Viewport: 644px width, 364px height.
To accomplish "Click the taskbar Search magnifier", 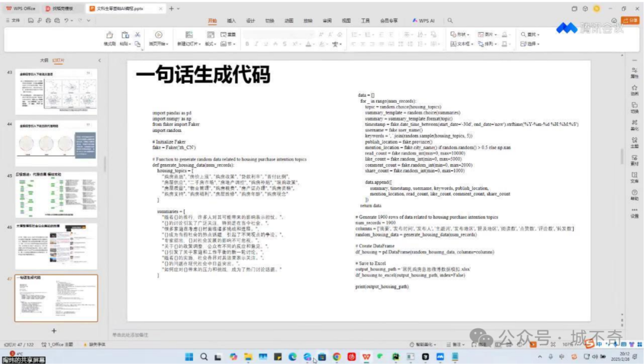I will point(204,357).
